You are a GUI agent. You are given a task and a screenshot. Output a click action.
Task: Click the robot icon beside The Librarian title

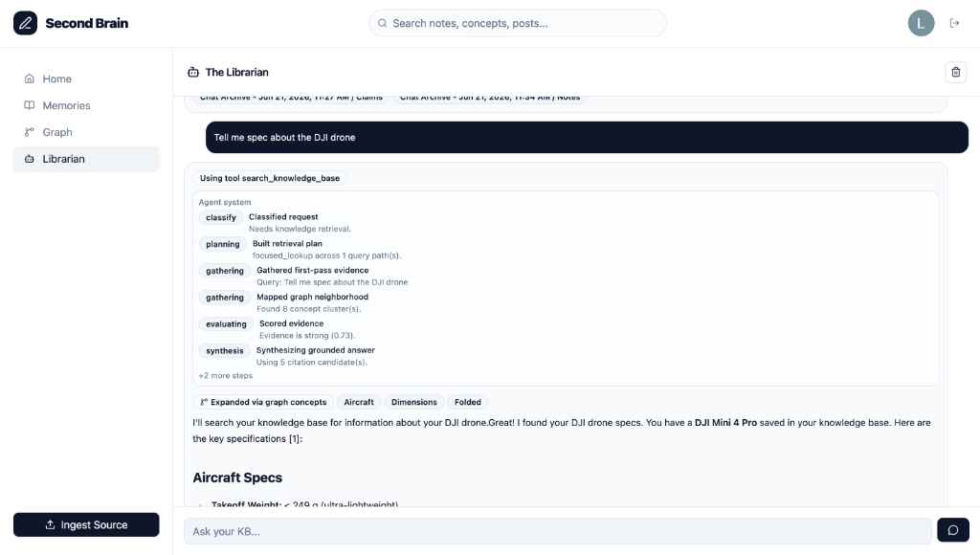point(193,73)
